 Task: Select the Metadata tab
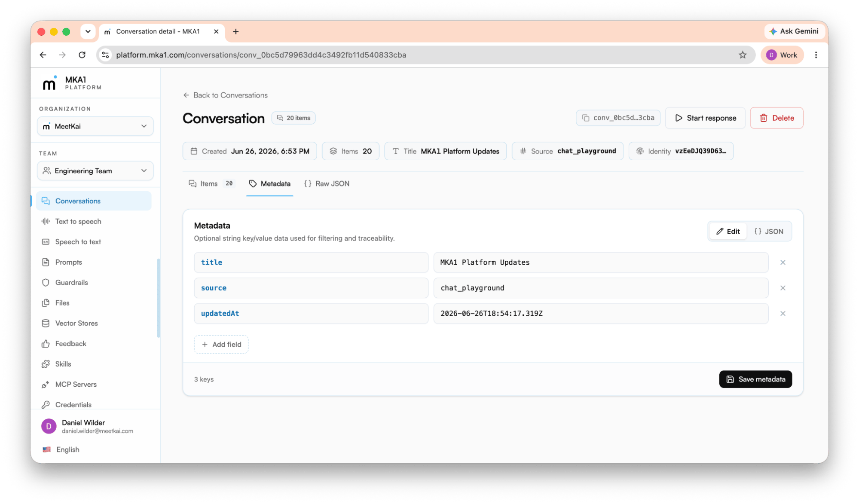[270, 183]
